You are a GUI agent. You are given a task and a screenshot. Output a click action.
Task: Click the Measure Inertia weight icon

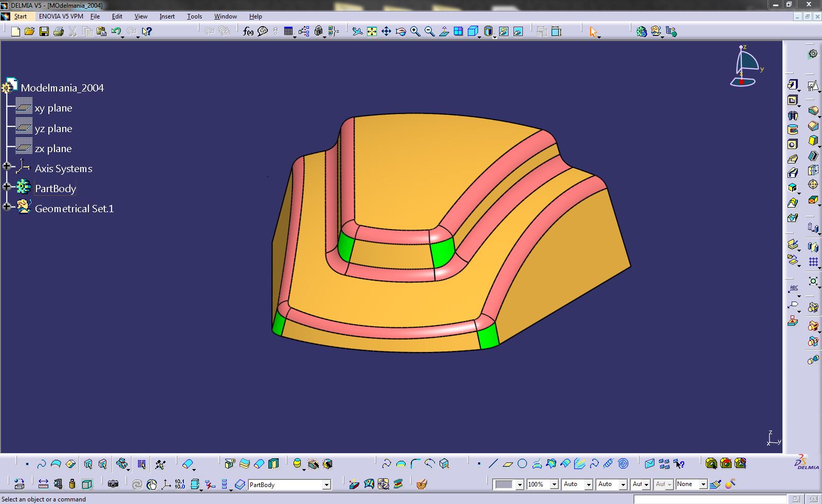click(x=72, y=484)
